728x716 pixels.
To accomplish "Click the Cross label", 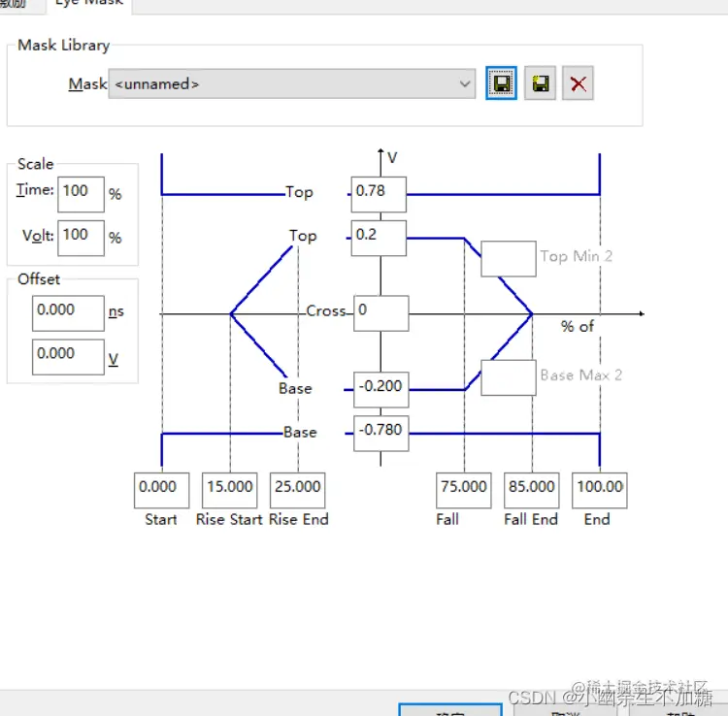I will point(326,310).
